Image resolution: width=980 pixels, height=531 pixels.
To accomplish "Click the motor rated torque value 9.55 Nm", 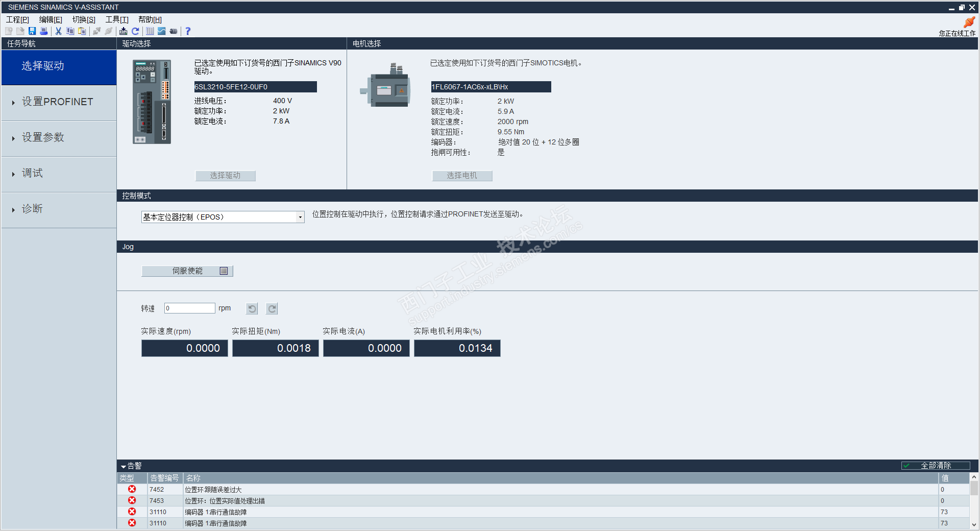I will (511, 132).
